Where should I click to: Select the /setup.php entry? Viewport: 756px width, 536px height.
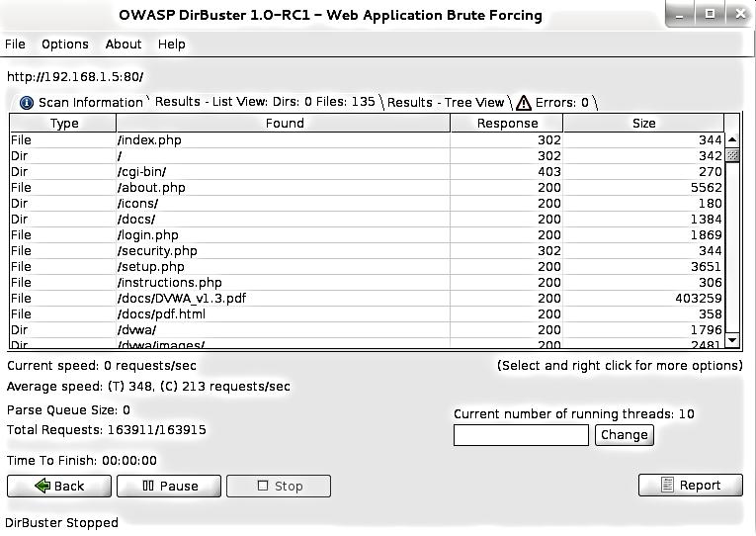367,267
